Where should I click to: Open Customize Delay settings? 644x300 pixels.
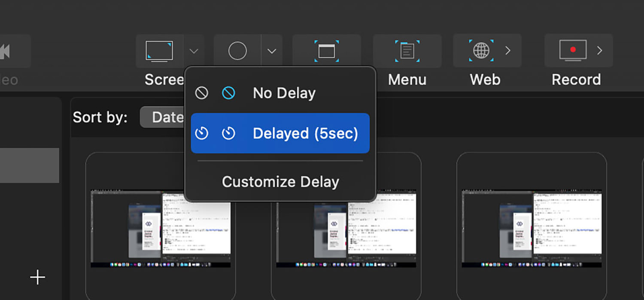[280, 182]
